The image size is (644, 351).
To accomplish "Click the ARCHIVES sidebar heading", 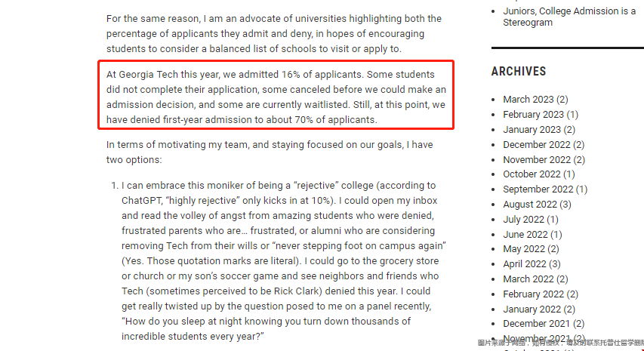I will (519, 72).
